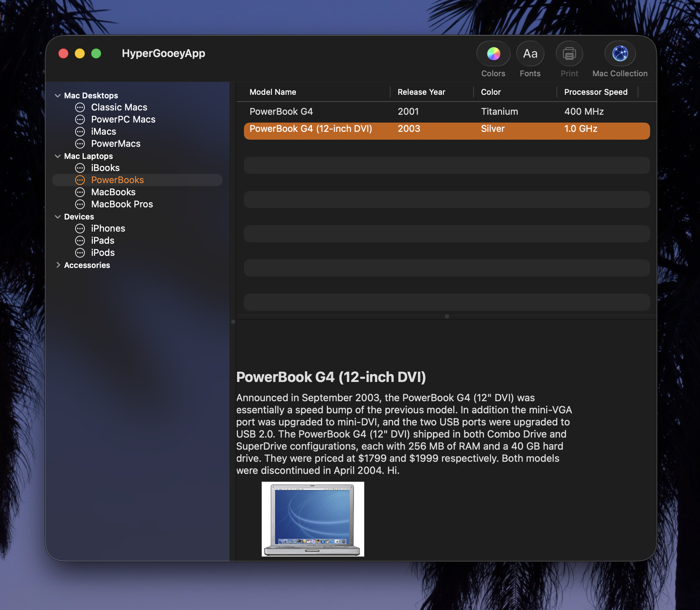Sort by Release Year column header
This screenshot has width=700, height=610.
pos(421,92)
